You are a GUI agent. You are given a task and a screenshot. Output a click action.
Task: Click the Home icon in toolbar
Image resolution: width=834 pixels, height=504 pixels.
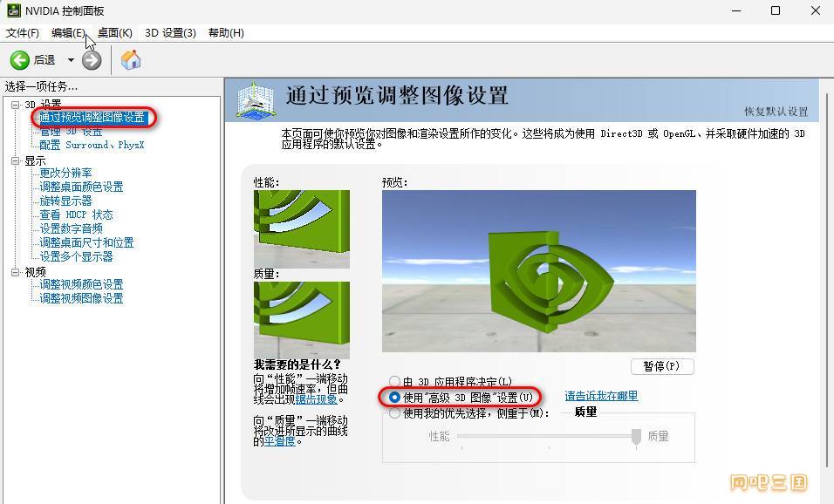coord(131,60)
